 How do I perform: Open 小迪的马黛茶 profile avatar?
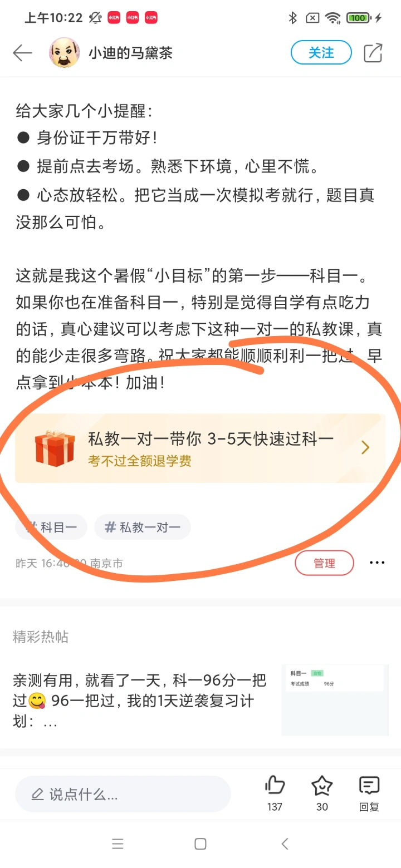coord(65,53)
